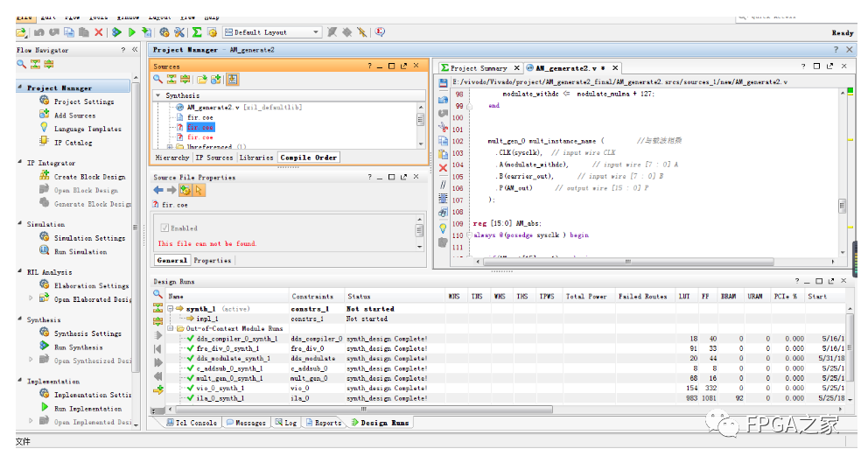
Task: Click the Project Settings gear icon in toolbar
Action: point(164,32)
